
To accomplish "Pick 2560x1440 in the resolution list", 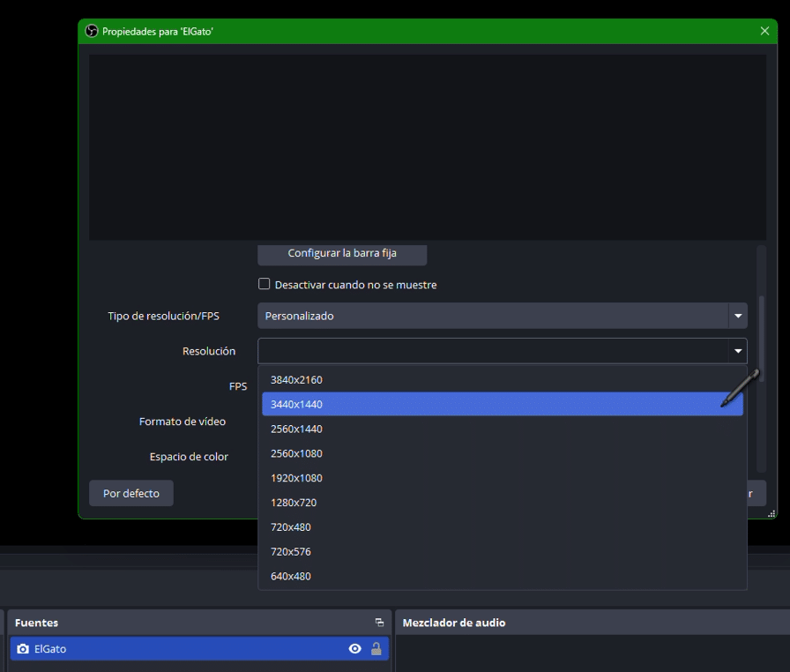I will (296, 429).
